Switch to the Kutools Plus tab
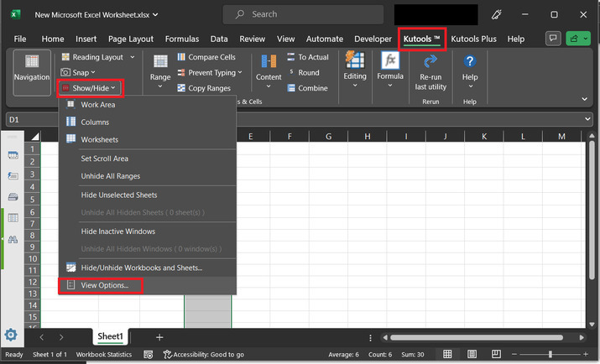Viewport: 600px width, 364px height. [x=473, y=39]
